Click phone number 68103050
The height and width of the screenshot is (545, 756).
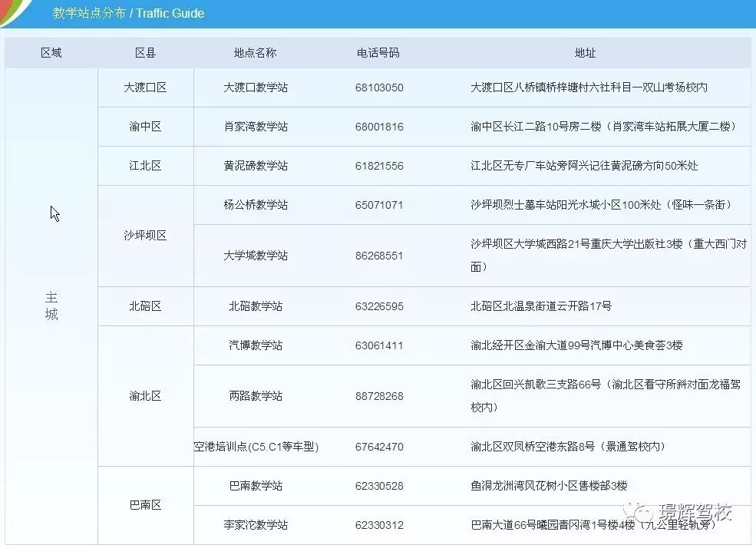[378, 87]
